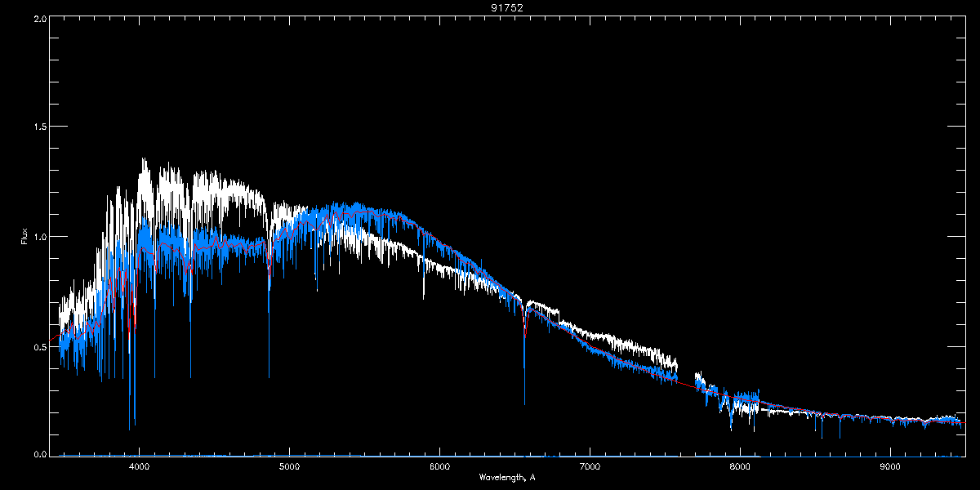
Task: Click the 7000 wavelength tick label
Action: [590, 466]
